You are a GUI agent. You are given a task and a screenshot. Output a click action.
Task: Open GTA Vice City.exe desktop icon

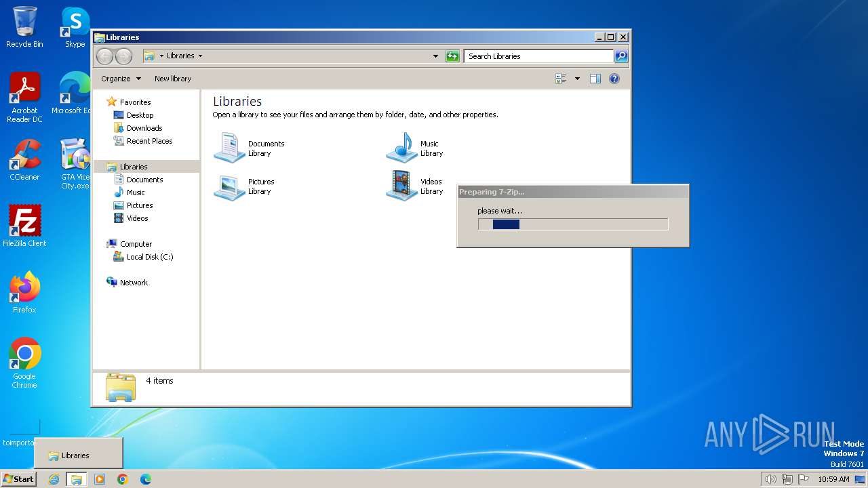point(75,164)
